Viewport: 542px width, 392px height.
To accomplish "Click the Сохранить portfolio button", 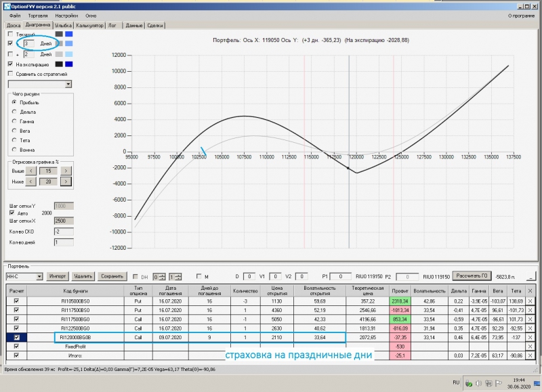I will 112,276.
